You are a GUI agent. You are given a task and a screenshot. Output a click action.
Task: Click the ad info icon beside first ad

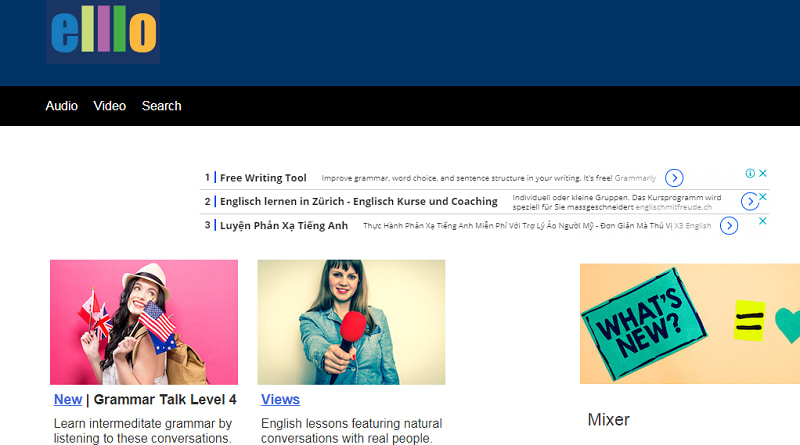pos(750,173)
